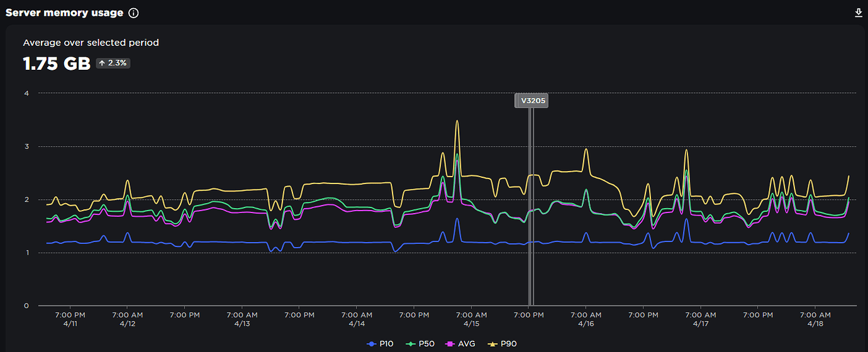Click the y-axis value 1
Image resolution: width=868 pixels, height=352 pixels.
point(26,253)
